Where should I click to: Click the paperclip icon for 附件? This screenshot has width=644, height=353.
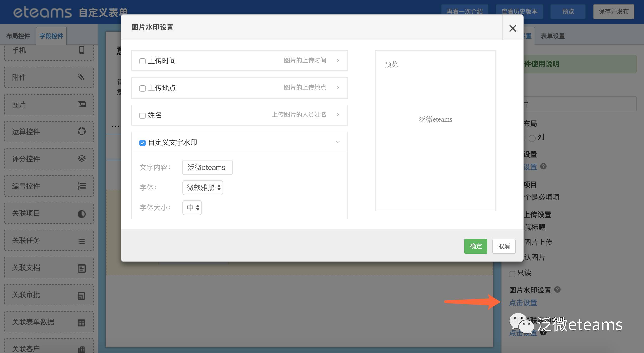pyautogui.click(x=81, y=77)
